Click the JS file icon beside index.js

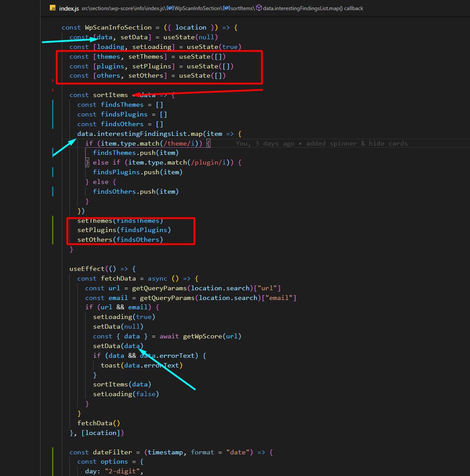pyautogui.click(x=53, y=8)
